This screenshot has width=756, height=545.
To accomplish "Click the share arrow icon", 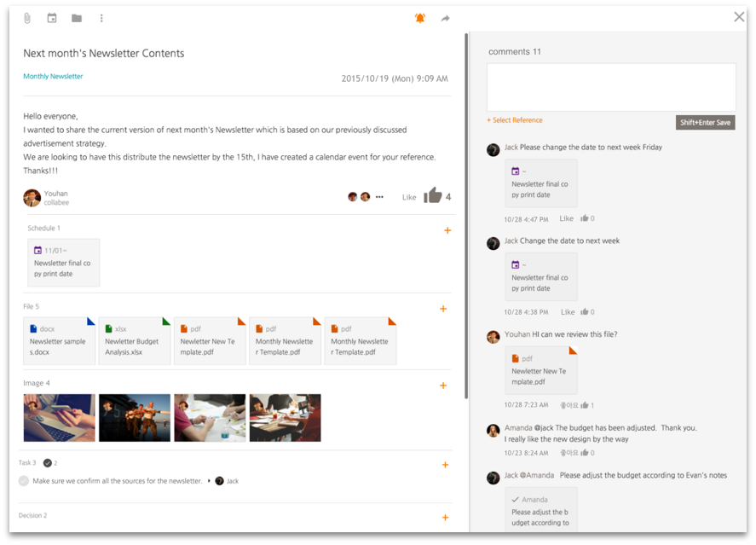I will [x=445, y=18].
